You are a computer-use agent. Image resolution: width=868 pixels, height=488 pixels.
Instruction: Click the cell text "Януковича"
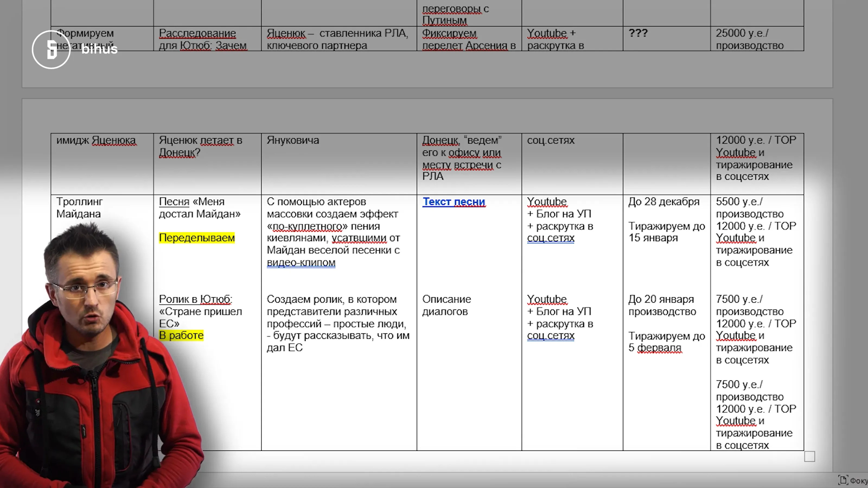coord(293,140)
